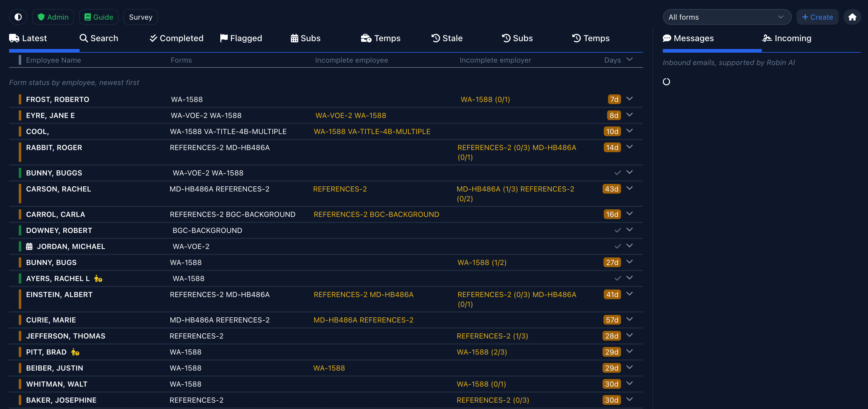Expand the CURIE, MARIE row chevron

(x=629, y=319)
